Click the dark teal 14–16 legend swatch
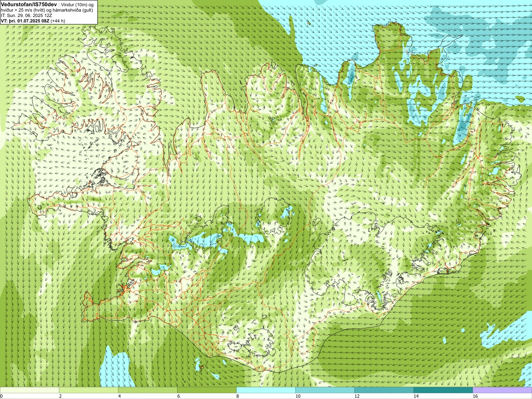The height and width of the screenshot is (399, 532). coord(443,390)
